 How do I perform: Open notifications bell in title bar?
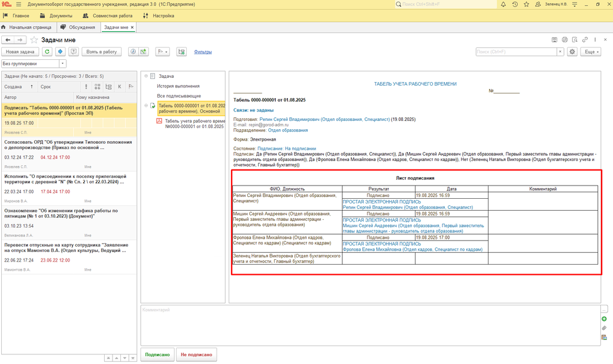pos(503,5)
